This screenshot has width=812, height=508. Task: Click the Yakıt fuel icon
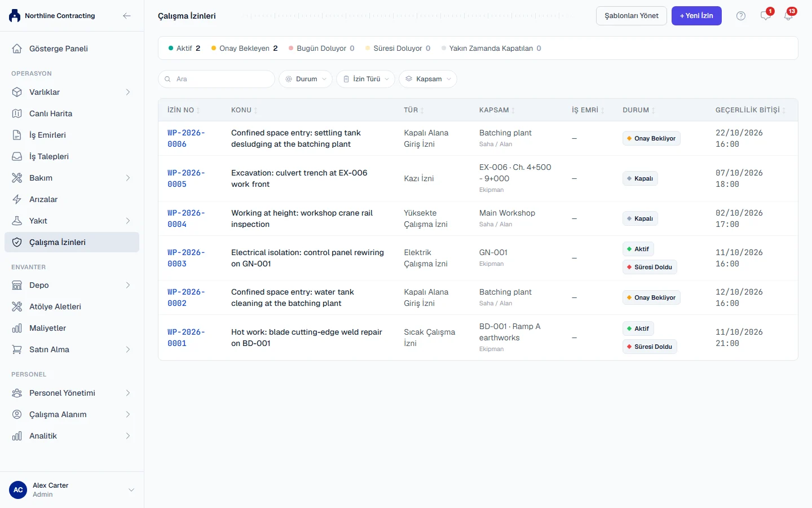[x=17, y=221]
